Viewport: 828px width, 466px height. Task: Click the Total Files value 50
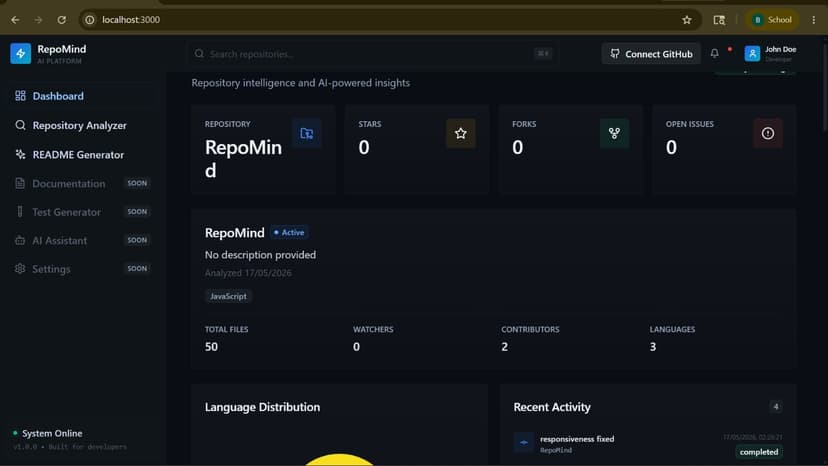pos(211,347)
